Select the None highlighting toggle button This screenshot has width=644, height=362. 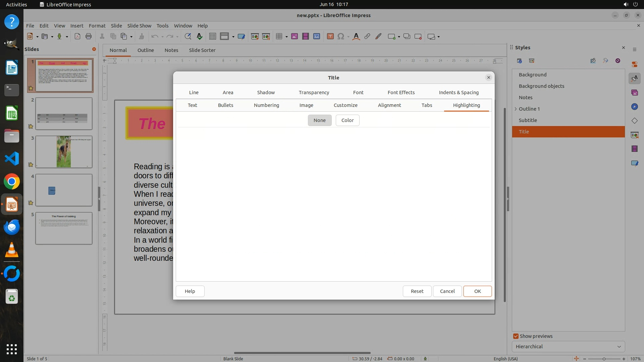point(319,120)
